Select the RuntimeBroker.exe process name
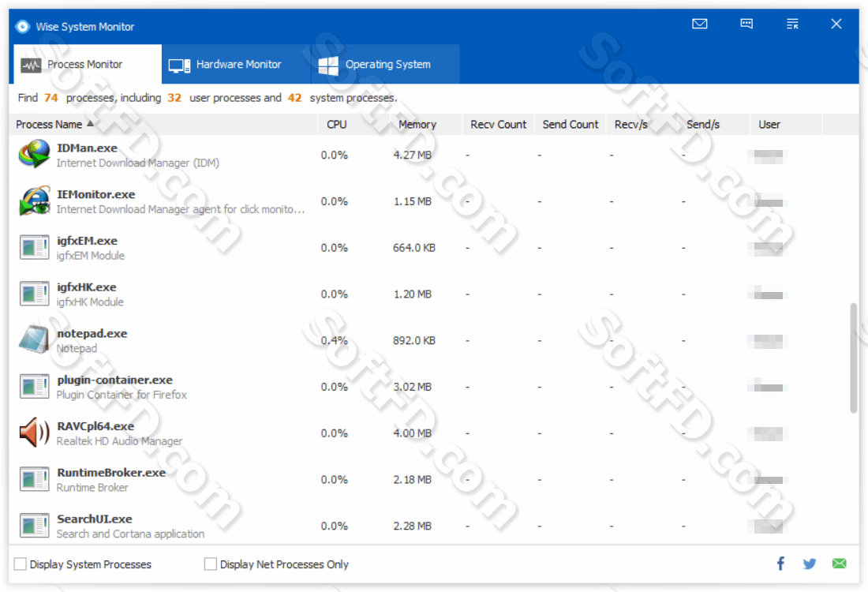Image resolution: width=868 pixels, height=592 pixels. tap(111, 472)
